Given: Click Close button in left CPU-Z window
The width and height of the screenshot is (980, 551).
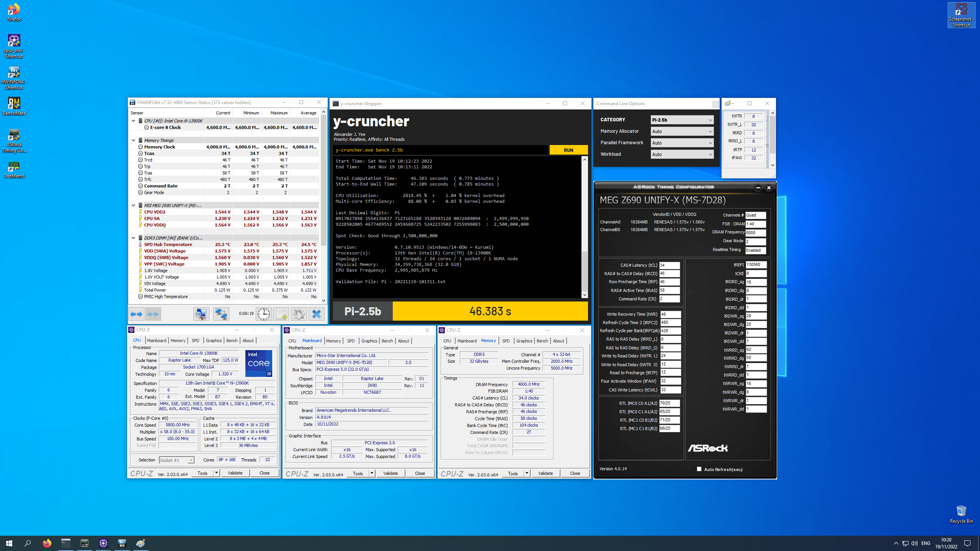Looking at the screenshot, I should [265, 473].
